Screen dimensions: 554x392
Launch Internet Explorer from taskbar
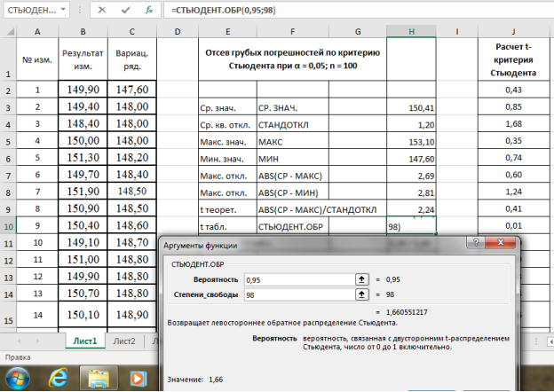pos(58,379)
